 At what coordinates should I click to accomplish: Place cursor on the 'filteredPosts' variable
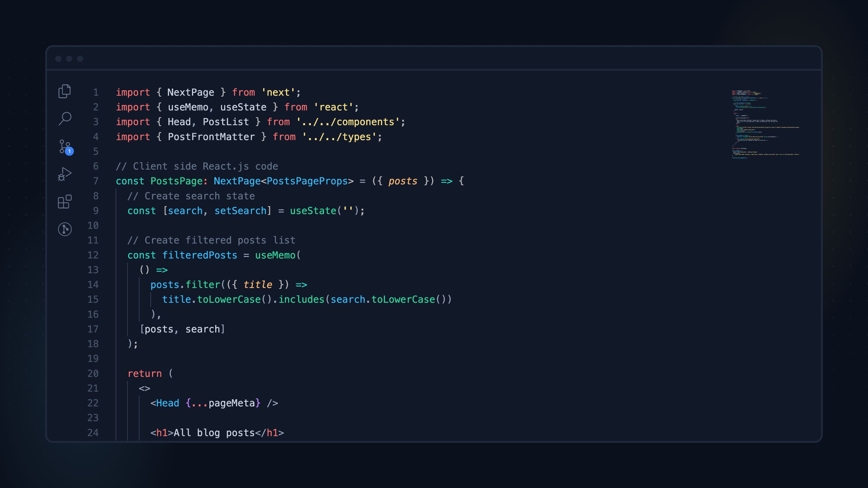click(x=200, y=255)
